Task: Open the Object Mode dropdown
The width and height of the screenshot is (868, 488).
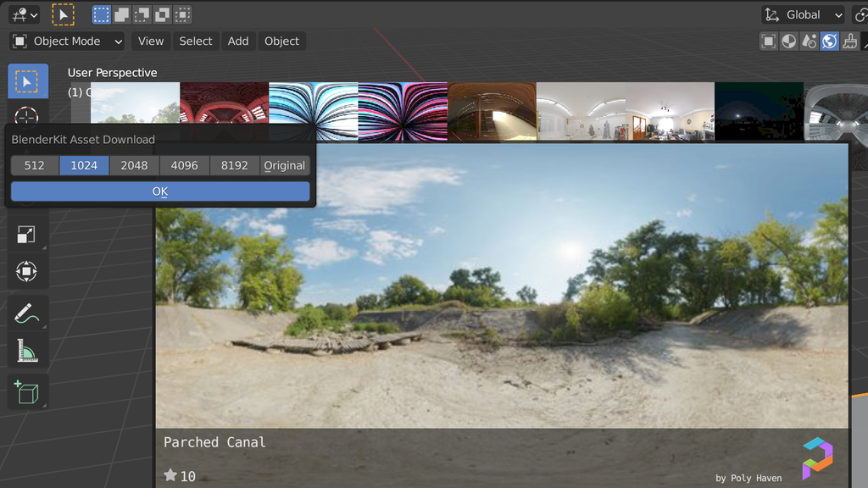Action: tap(68, 41)
